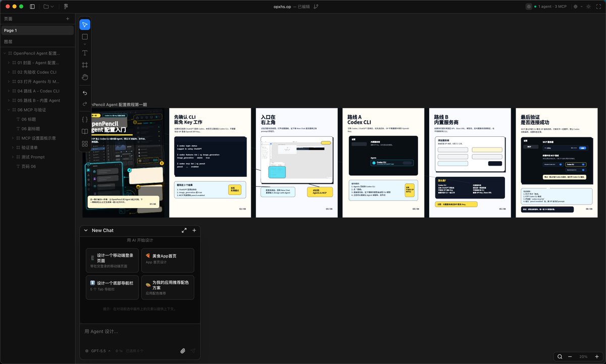Expand the MCP 设置面板示意 layer
Viewport: 606px width, 364px height.
13,138
